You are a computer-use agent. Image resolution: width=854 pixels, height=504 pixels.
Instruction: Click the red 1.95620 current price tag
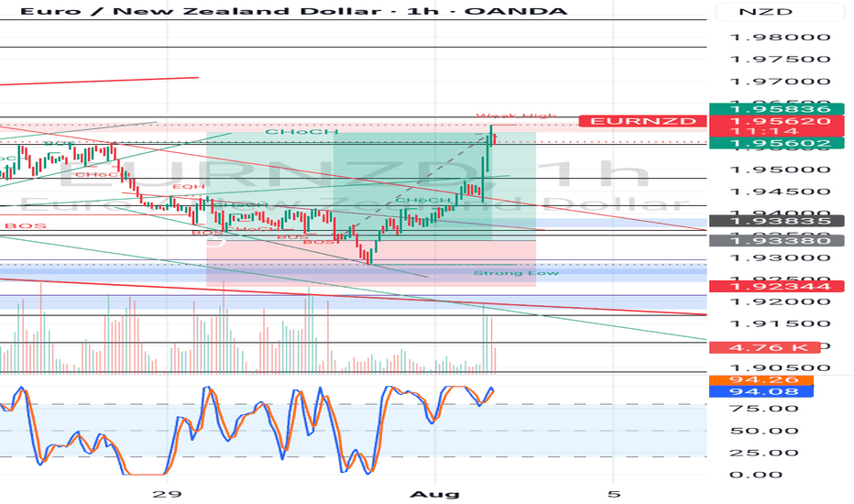point(777,121)
